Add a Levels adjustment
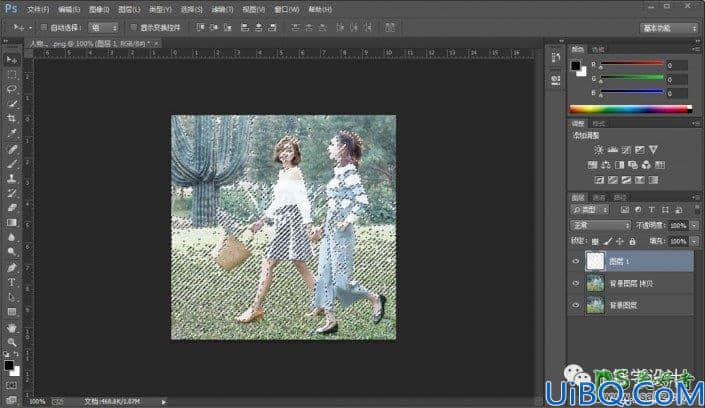The width and height of the screenshot is (705, 408). pos(612,150)
